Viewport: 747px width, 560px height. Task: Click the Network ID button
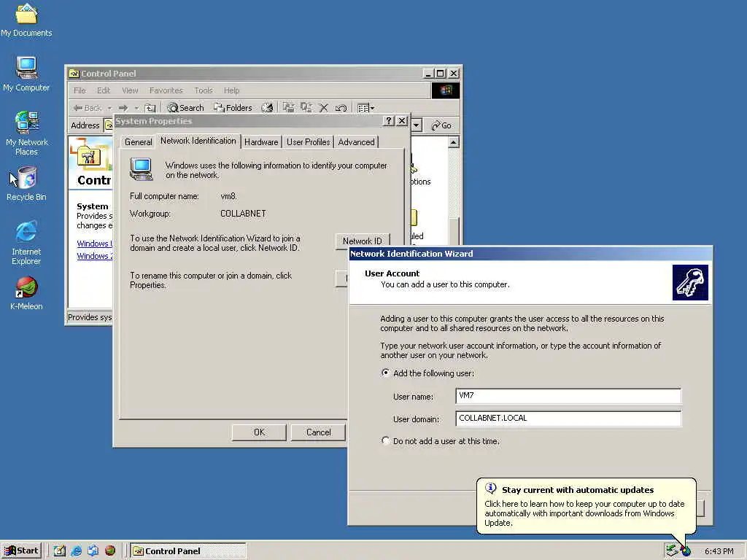(363, 241)
